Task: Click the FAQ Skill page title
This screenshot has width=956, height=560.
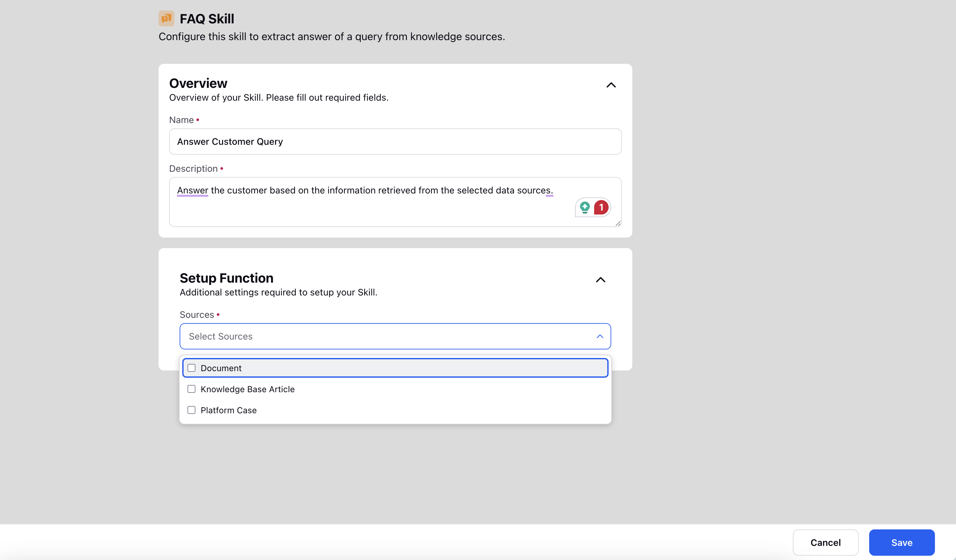Action: click(x=207, y=19)
